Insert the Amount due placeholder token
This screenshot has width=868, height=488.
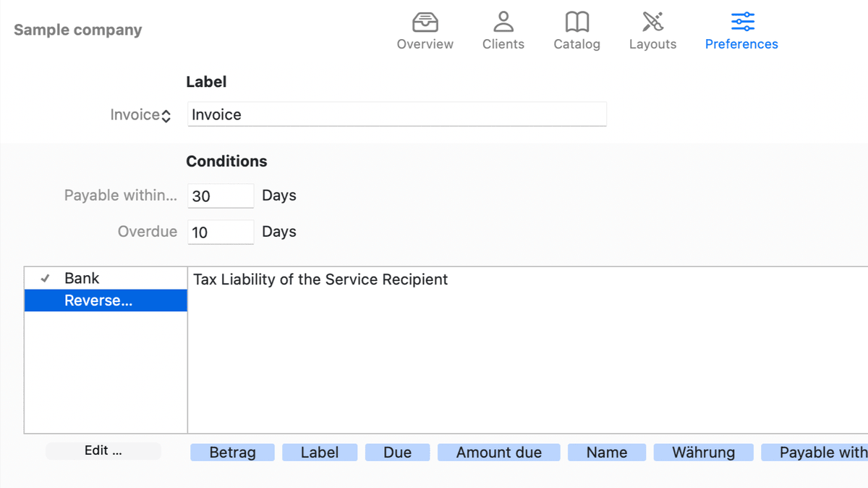tap(498, 453)
